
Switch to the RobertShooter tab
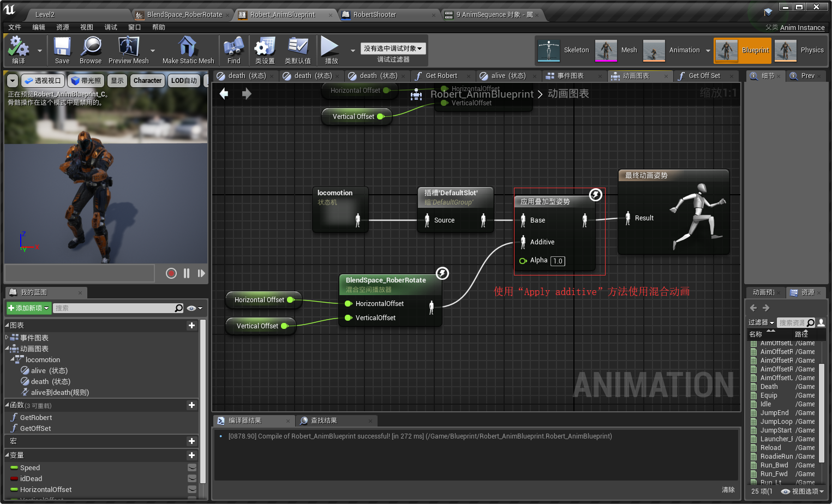tap(374, 15)
